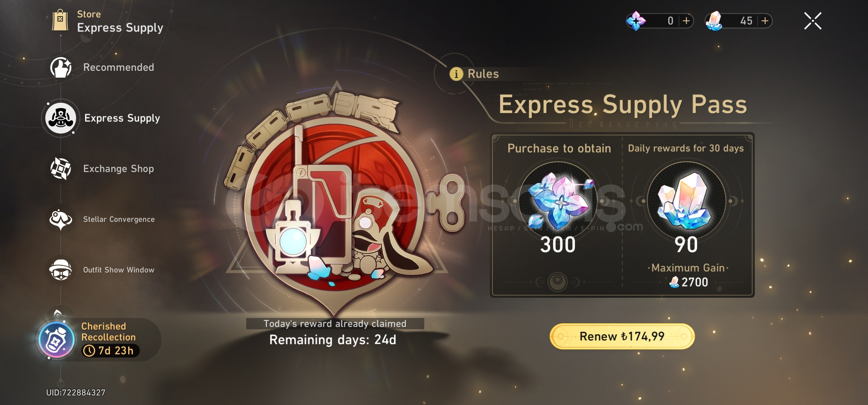Click the Oneiric Shard currency icon
Image resolution: width=868 pixels, height=405 pixels.
[636, 21]
